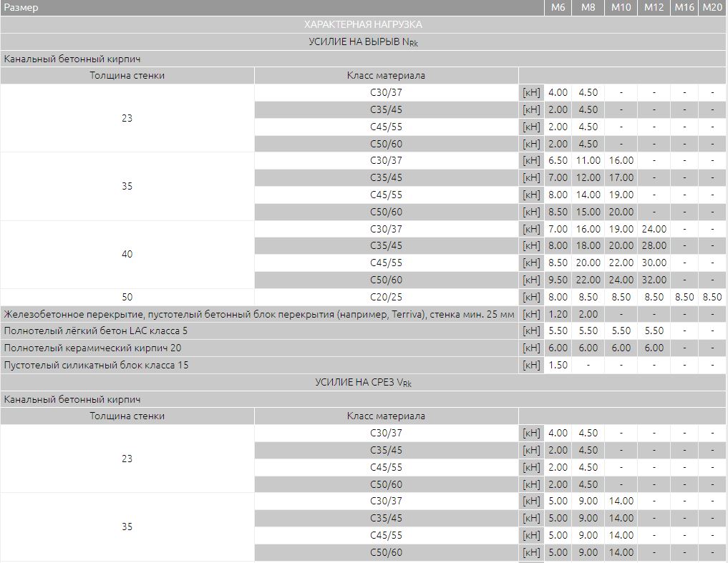Screen dimensions: 728x563
Task: Click the '28.00' value cell
Action: tap(654, 245)
